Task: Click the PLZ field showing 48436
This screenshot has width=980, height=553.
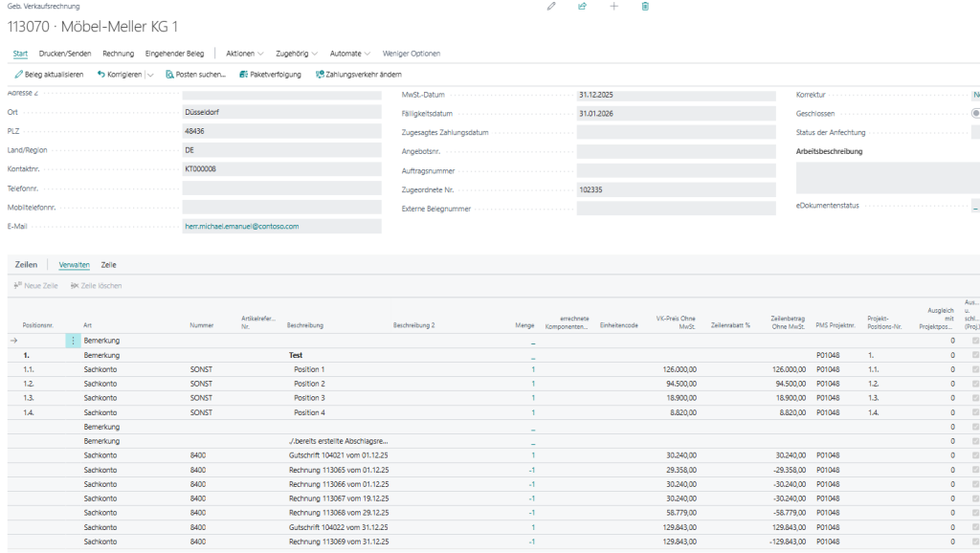Action: (282, 131)
